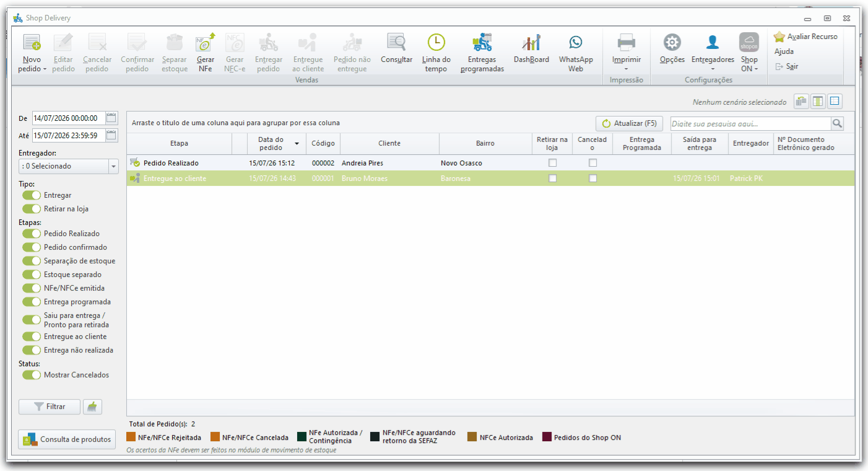
Task: Click the Separar estoque icon
Action: (x=175, y=42)
